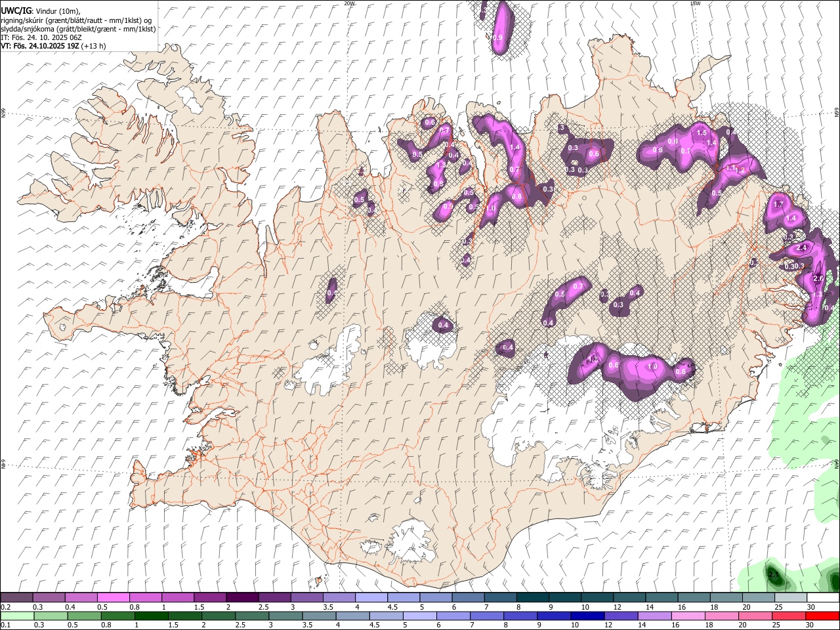Click the bright pink 0.5–0.8 snow legend swatch
The image size is (840, 630).
point(113,598)
